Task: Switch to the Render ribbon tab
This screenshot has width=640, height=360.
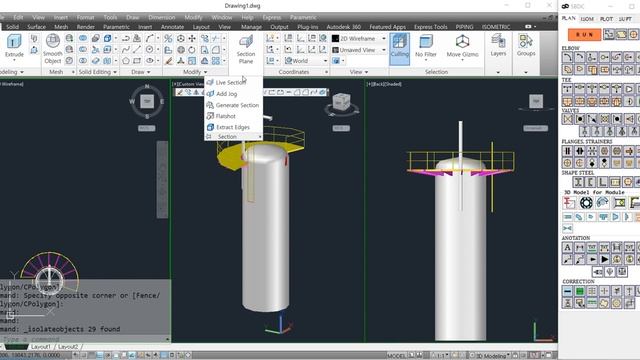Action: [x=86, y=27]
